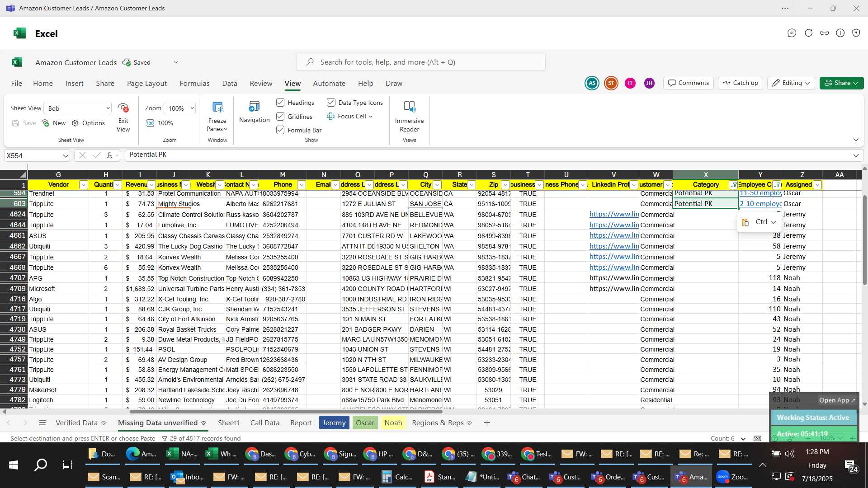Click the vertical scrollbar thumb
This screenshot has width=868, height=488.
[864, 239]
